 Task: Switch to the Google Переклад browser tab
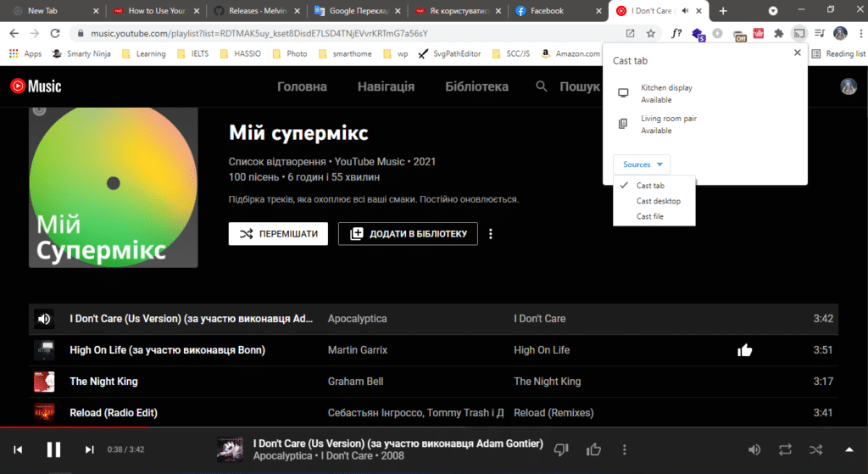point(359,10)
